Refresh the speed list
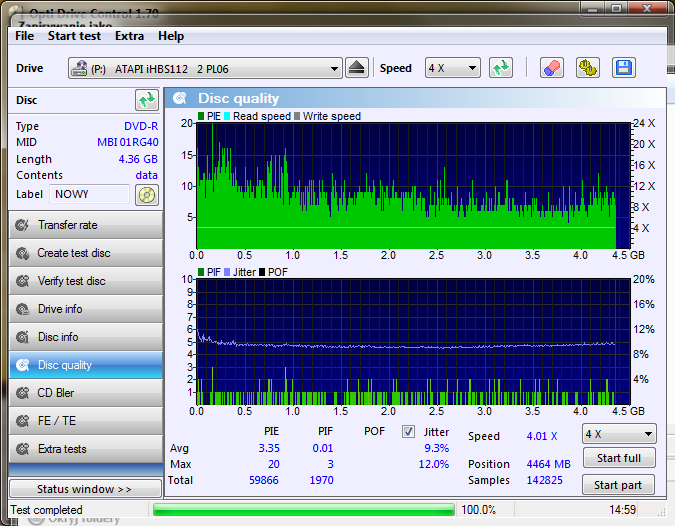The image size is (675, 526). [x=501, y=68]
